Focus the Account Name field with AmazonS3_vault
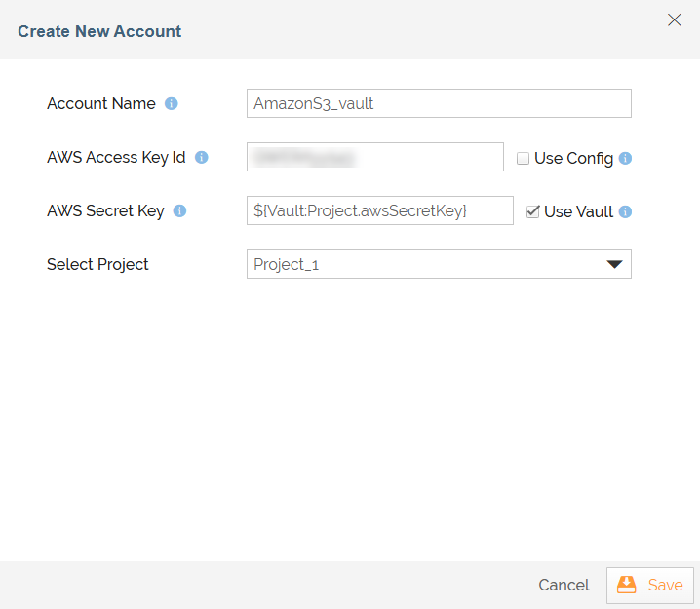700x609 pixels. click(x=439, y=103)
